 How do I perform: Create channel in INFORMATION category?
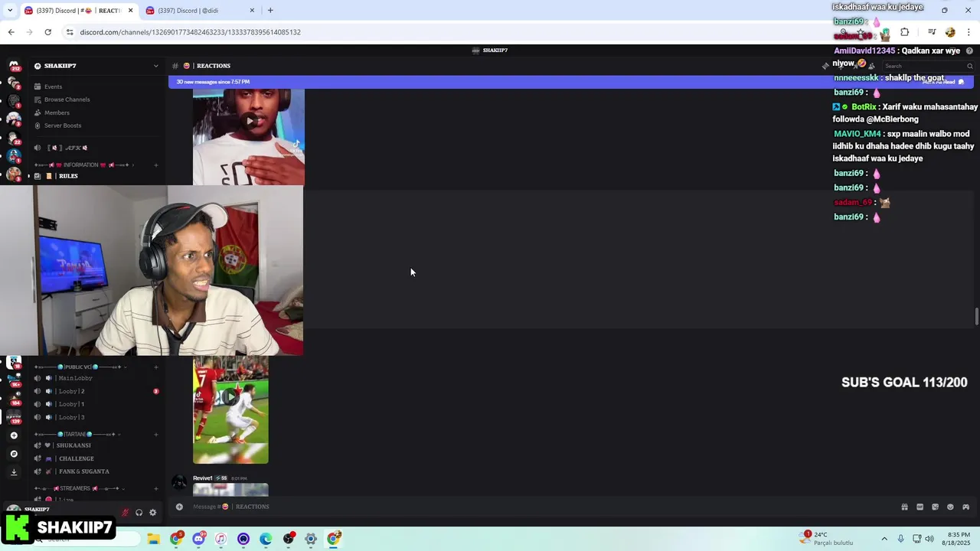click(156, 165)
